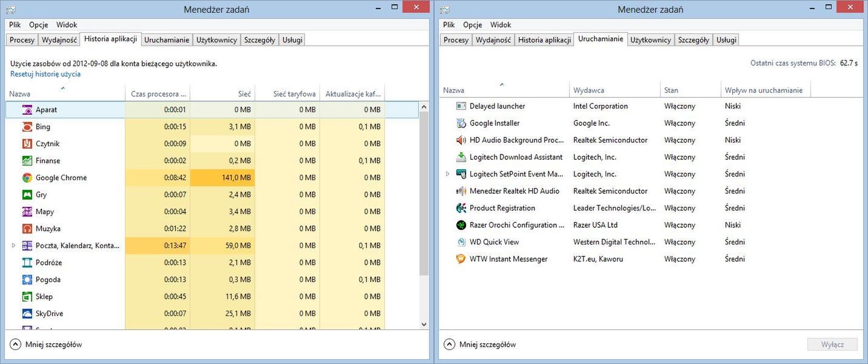Expand the Logitech SetPoint Event Manager entry
Image resolution: width=868 pixels, height=364 pixels.
(x=447, y=174)
